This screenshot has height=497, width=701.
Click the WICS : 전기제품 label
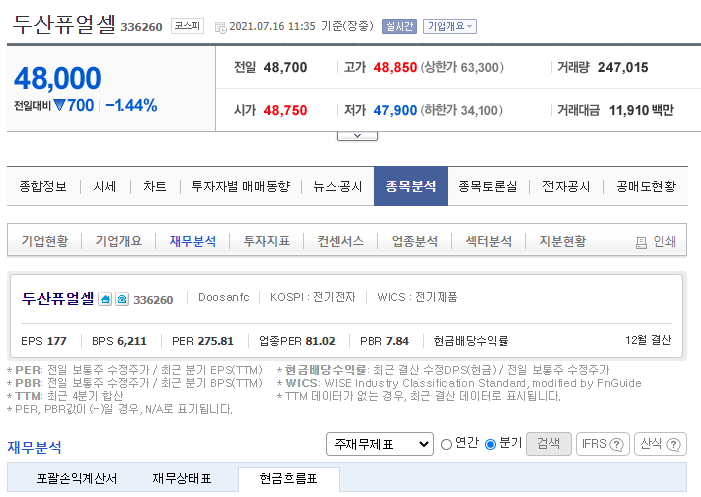(417, 297)
